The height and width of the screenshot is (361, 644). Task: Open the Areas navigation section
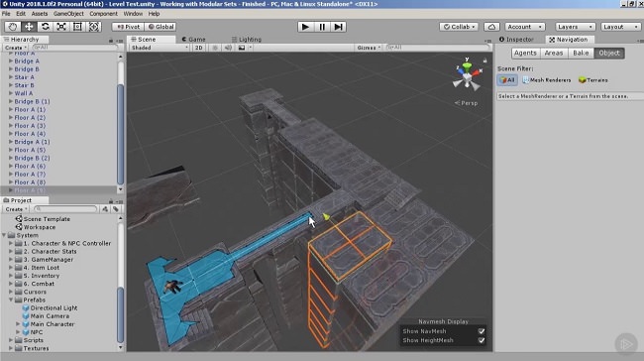point(554,53)
